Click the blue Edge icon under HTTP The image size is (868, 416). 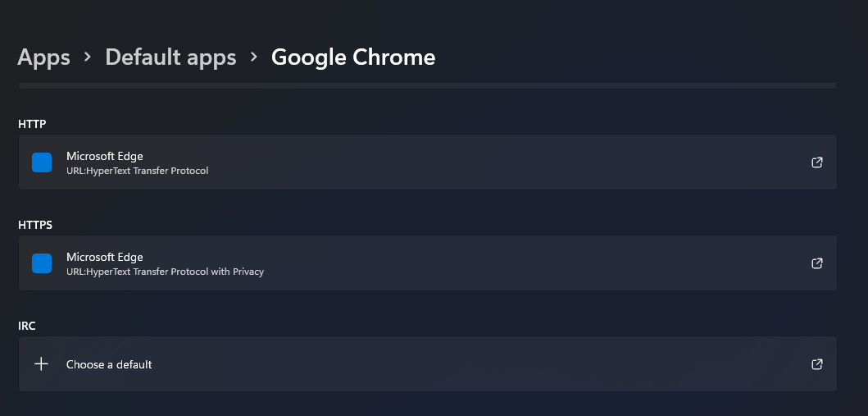pyautogui.click(x=42, y=162)
